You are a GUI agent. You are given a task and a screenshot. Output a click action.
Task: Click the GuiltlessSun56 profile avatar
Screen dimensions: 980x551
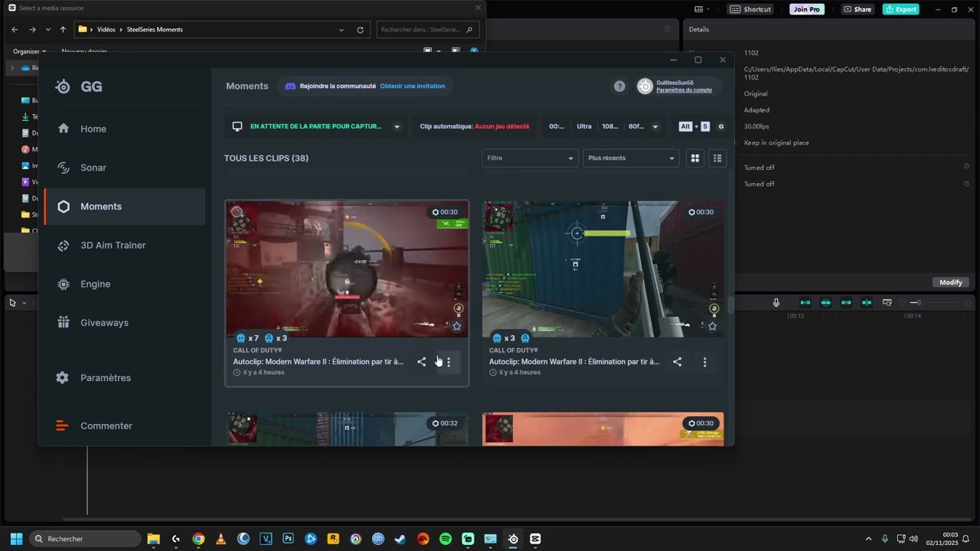tap(645, 86)
